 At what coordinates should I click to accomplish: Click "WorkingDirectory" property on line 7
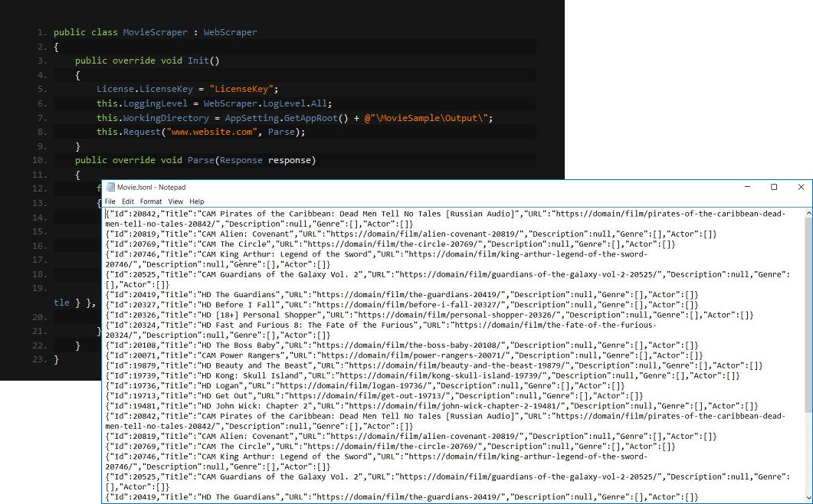click(x=166, y=118)
